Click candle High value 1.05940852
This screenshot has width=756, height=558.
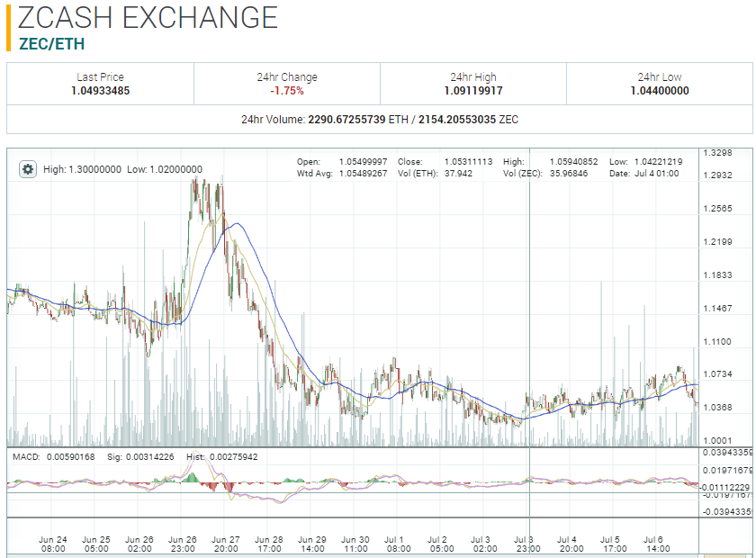573,162
